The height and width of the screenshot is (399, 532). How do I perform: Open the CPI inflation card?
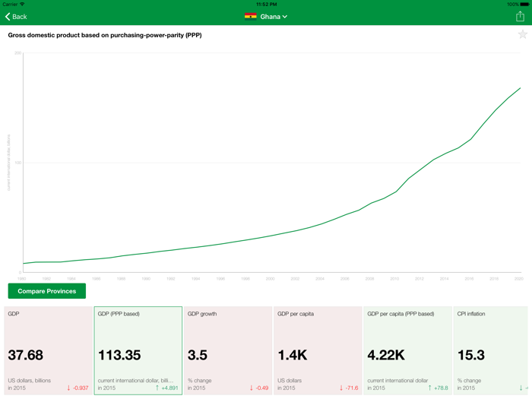pos(491,350)
